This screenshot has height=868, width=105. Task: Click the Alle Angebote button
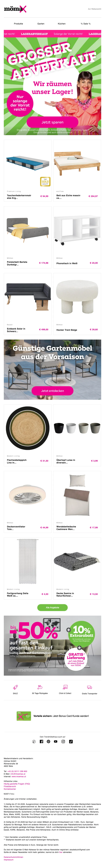(x=52, y=607)
